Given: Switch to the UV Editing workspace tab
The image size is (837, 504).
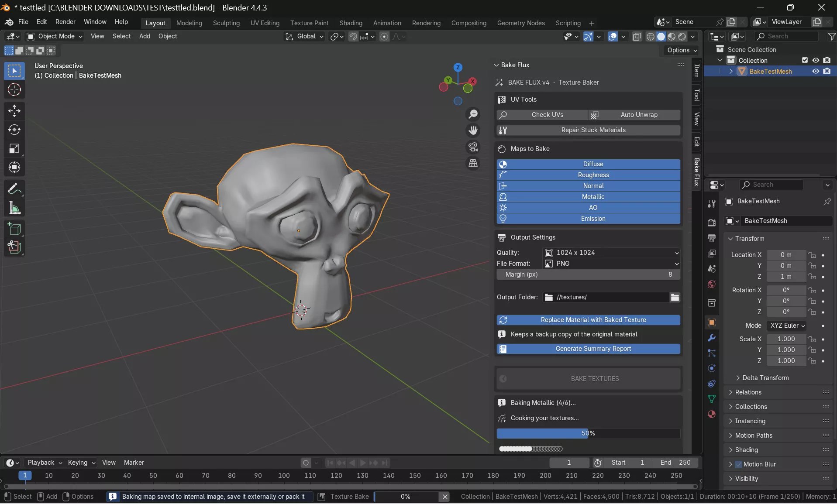Looking at the screenshot, I should tap(265, 23).
